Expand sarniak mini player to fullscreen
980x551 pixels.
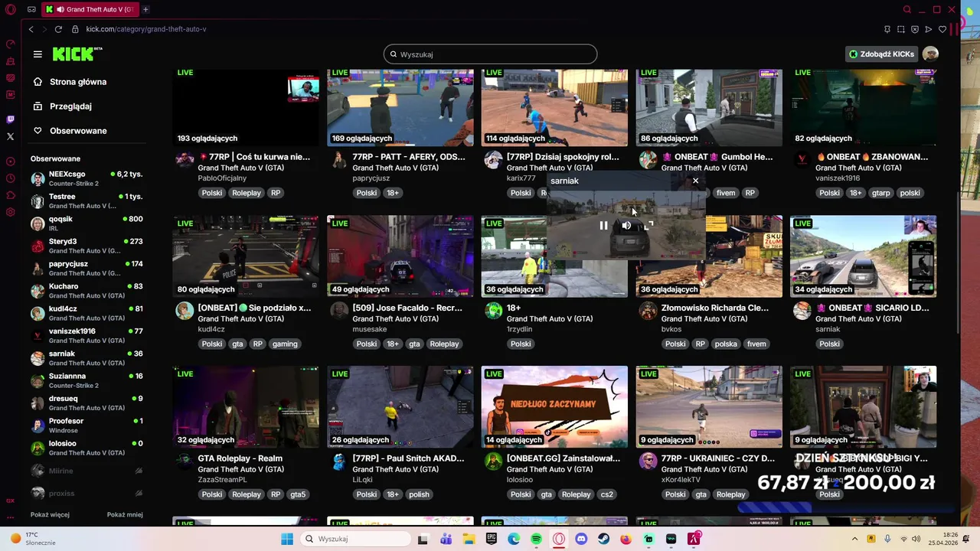click(x=648, y=225)
